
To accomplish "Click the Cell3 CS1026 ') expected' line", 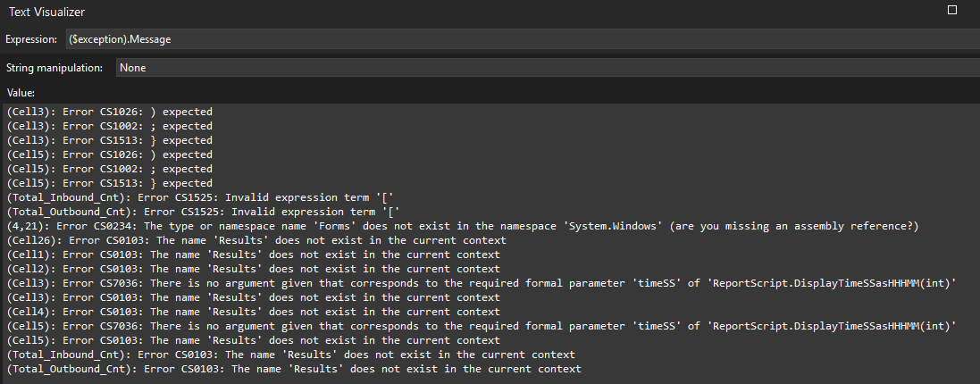I will coord(109,112).
